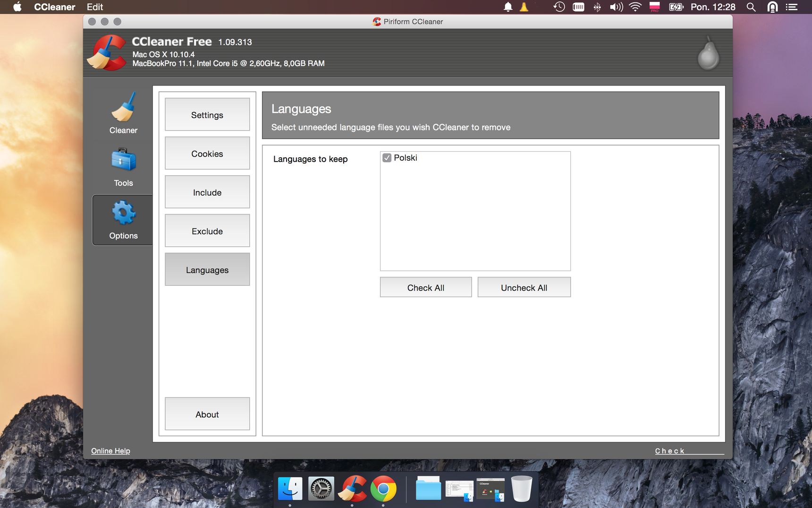This screenshot has width=812, height=508.
Task: Click the minimized Finder list window in the Dock
Action: tap(459, 490)
